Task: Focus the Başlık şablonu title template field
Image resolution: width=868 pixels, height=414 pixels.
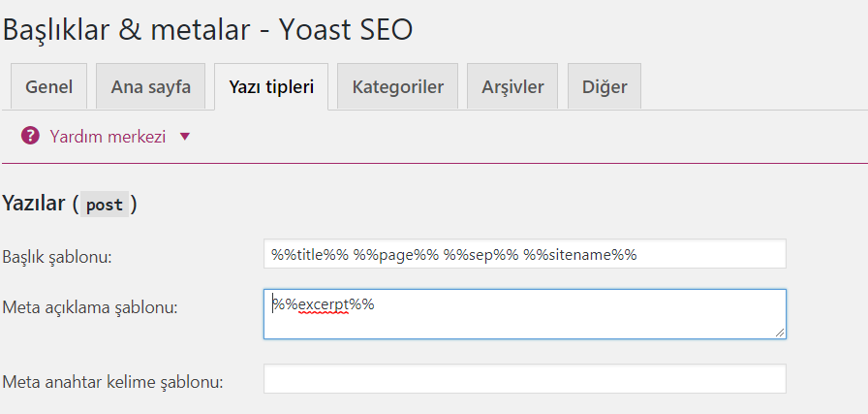Action: (524, 254)
